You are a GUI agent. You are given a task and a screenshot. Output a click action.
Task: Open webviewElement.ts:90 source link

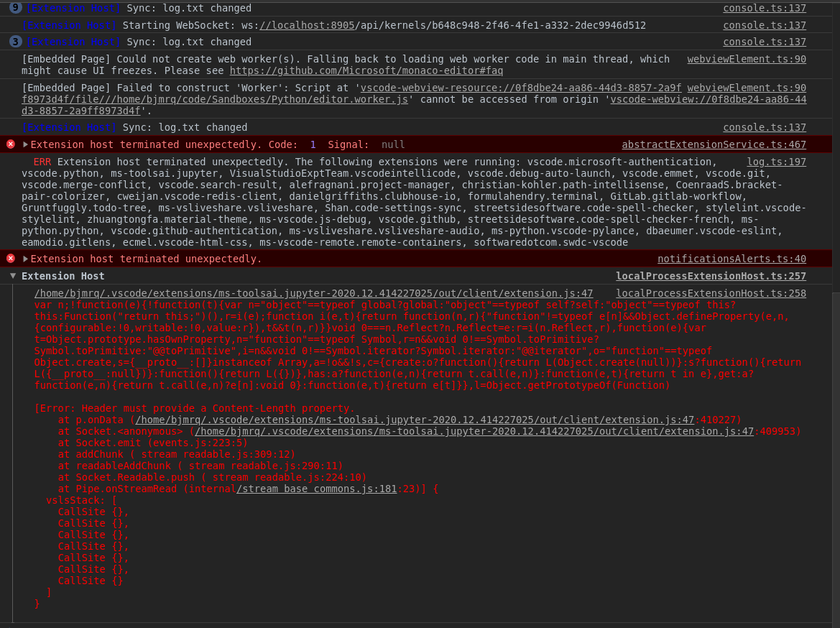tap(747, 59)
